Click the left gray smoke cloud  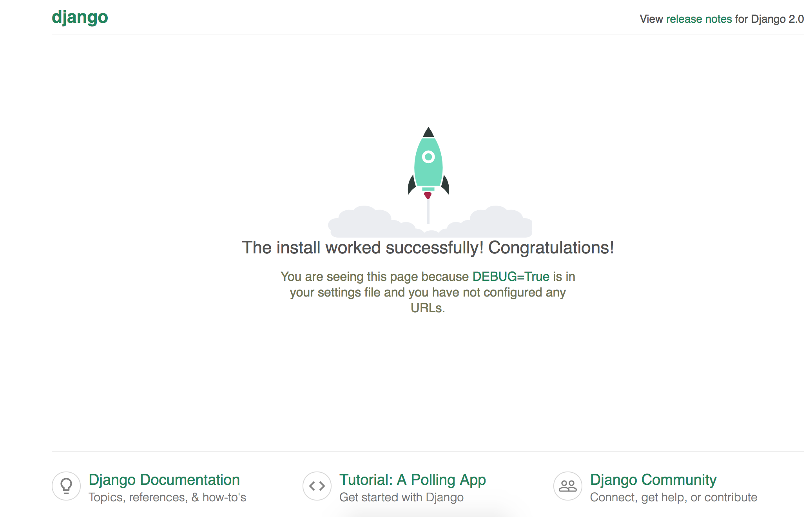[364, 224]
